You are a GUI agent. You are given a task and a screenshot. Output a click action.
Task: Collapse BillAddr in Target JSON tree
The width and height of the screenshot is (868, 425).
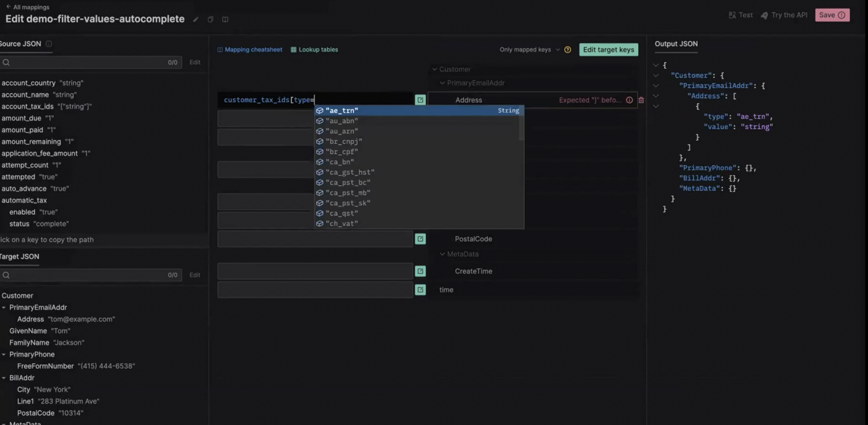pyautogui.click(x=4, y=378)
